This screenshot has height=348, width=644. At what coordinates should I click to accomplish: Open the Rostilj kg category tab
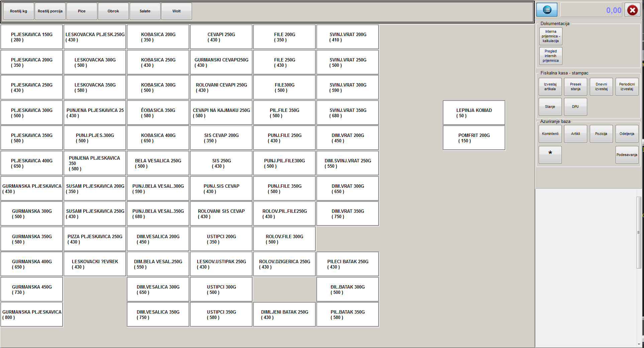pos(18,11)
